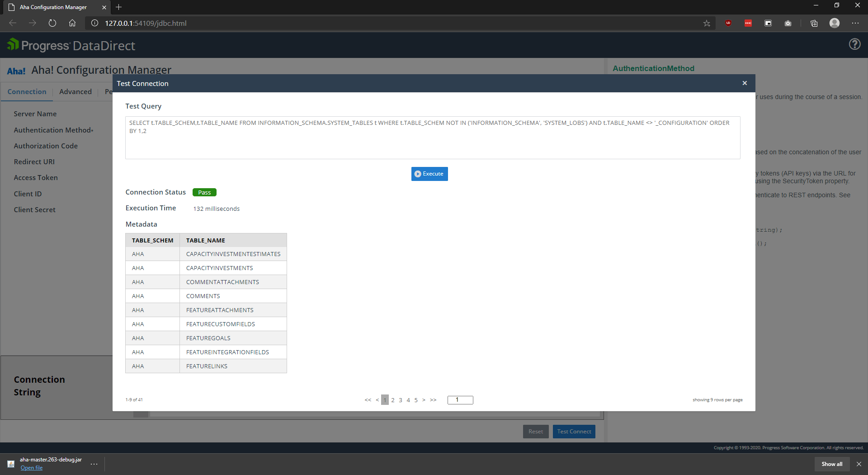Click the Progress DataDirect logo
This screenshot has height=475, width=868.
pos(71,45)
